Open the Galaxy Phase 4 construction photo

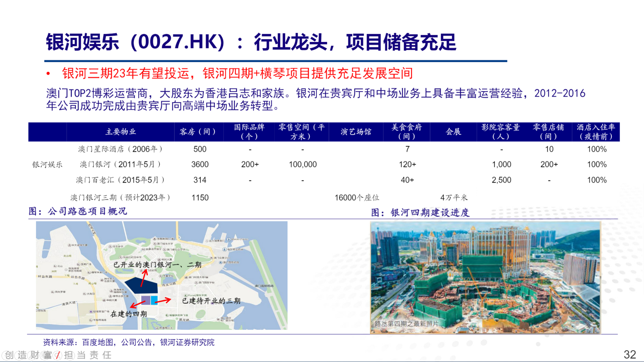point(485,278)
